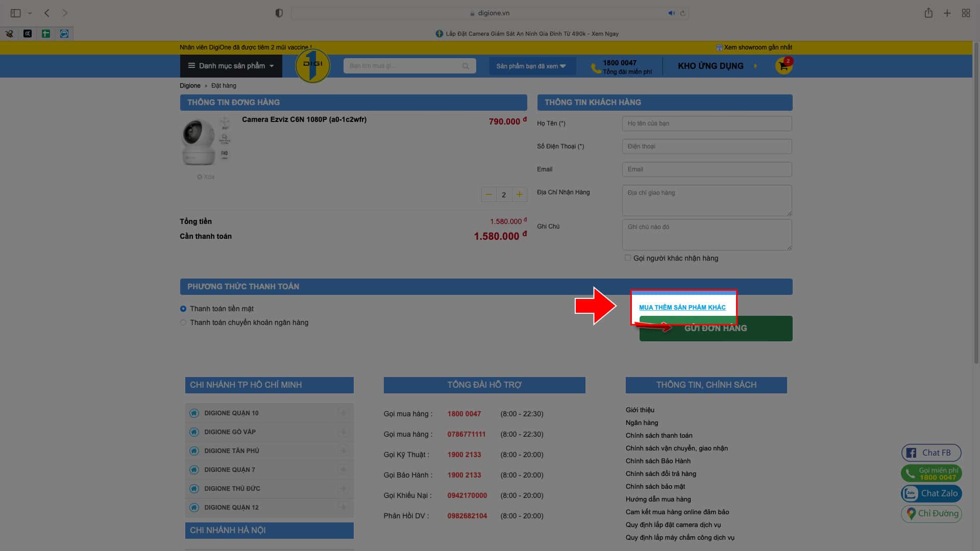Expand DIGIONE QUẬN 10 branch

343,413
